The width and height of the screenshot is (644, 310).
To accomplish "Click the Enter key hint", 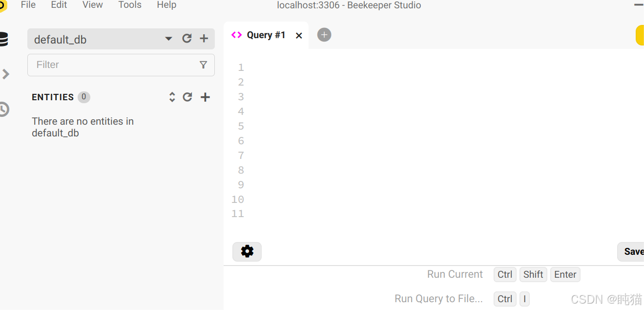I will [x=565, y=275].
